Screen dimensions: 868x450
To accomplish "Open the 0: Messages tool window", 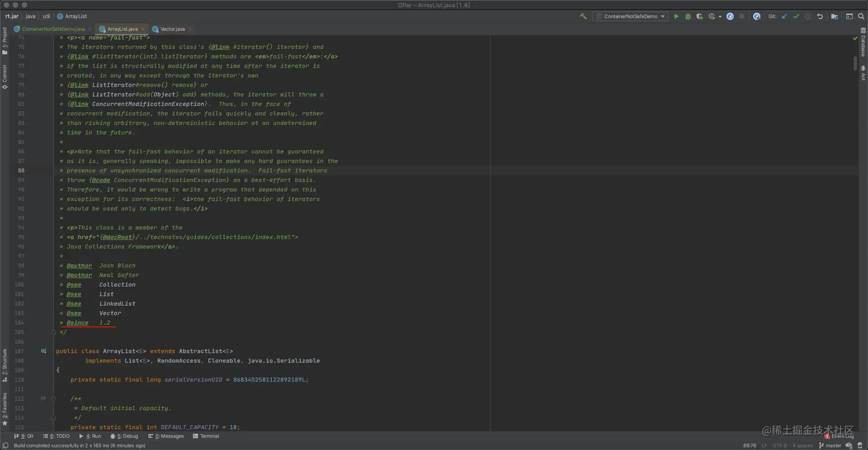I will [165, 436].
